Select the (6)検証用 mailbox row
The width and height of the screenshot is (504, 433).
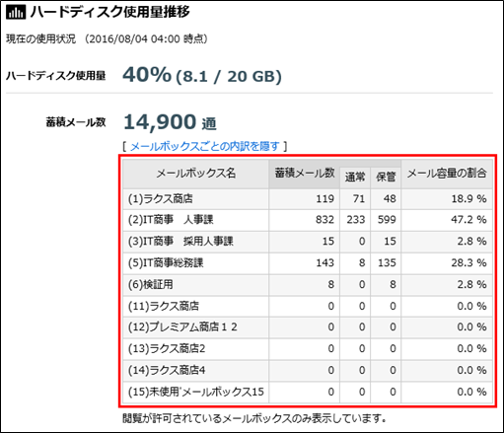tap(308, 285)
